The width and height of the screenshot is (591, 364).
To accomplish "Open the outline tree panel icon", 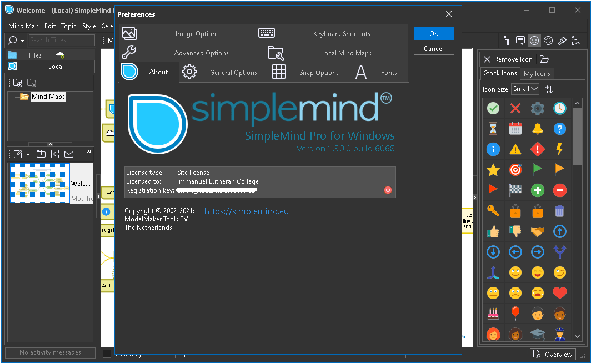I will (x=507, y=41).
